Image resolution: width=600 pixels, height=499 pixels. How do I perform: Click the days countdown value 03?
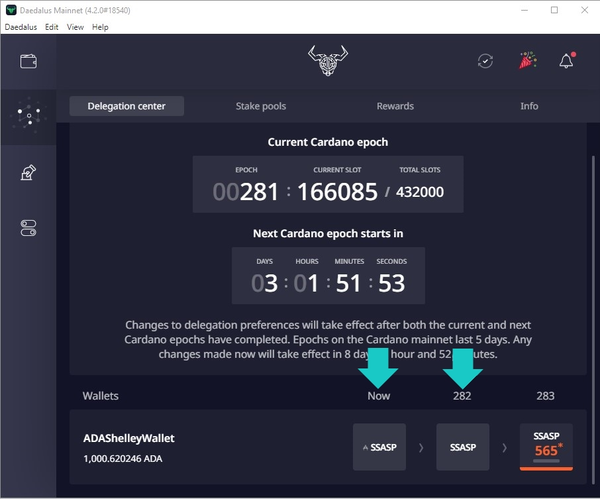[264, 283]
